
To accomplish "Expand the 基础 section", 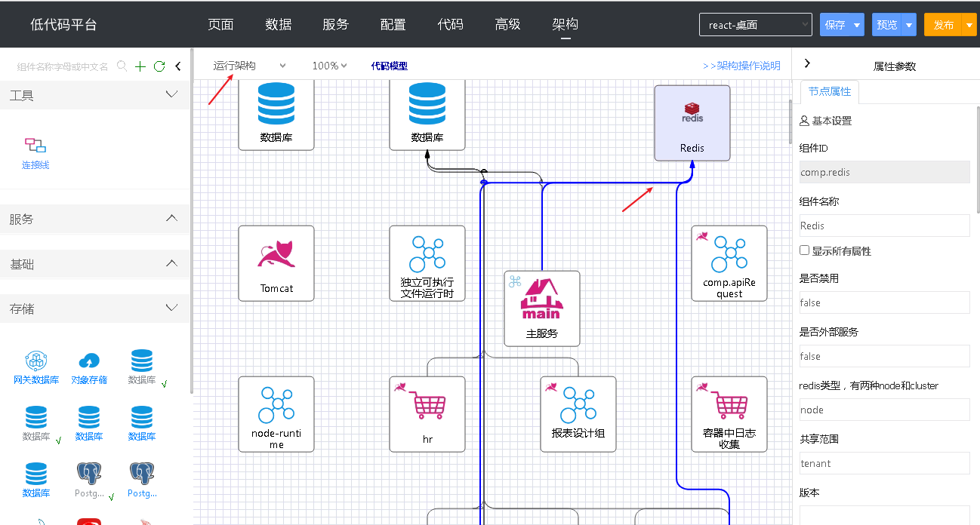I will (171, 264).
